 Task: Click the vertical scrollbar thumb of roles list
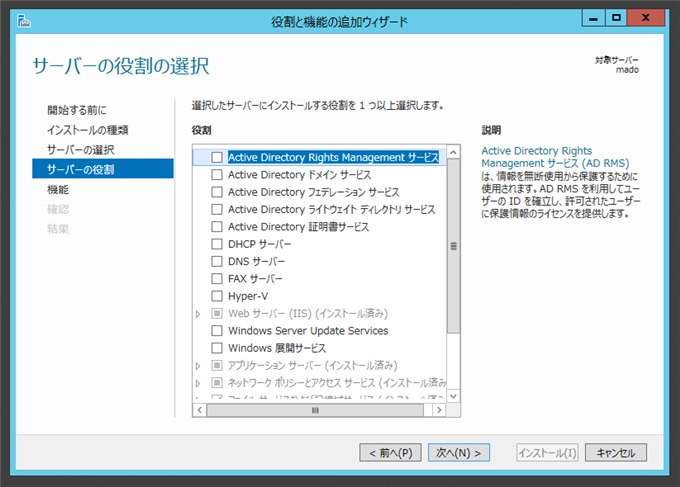[x=453, y=246]
